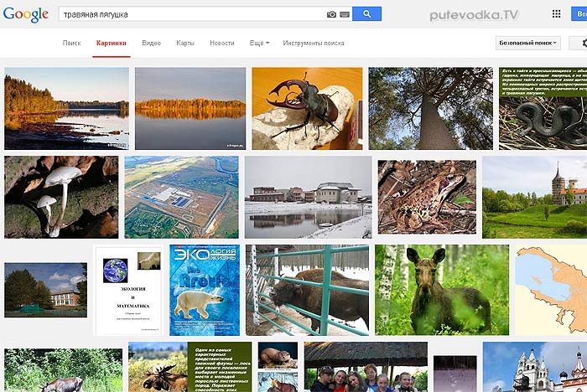Open the white mushrooms image
Viewport: 587px width, 392px height.
pos(61,197)
